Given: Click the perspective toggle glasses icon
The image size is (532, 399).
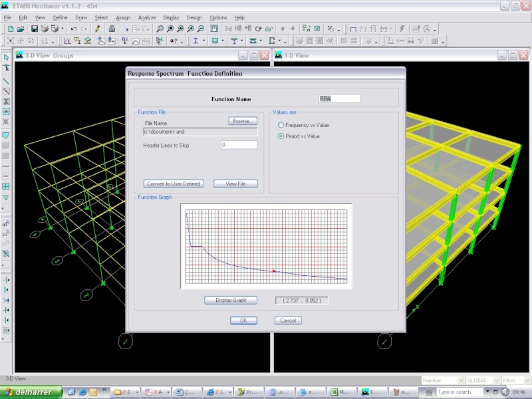Looking at the screenshot, I should coord(269,29).
